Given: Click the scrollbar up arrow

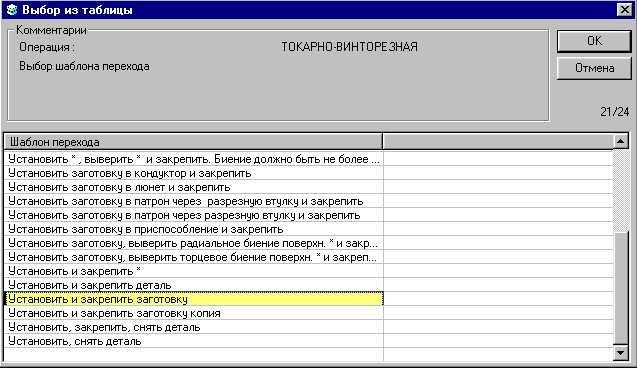Looking at the screenshot, I should 620,141.
